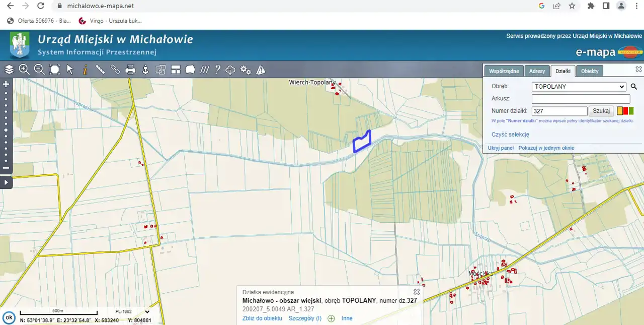Expand the collapsed left side panel arrow
This screenshot has height=325, width=644.
pos(6,182)
